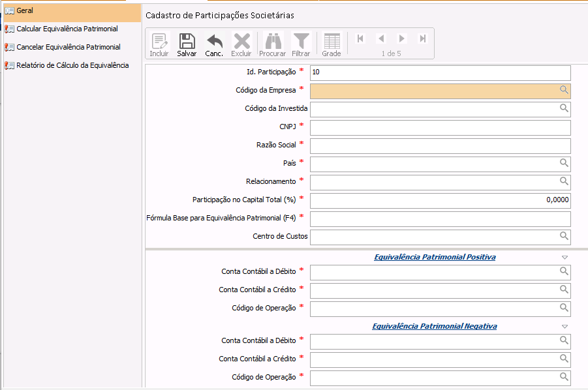Click Negativa Conta Contábil a Débito field
This screenshot has height=390, width=588.
(441, 342)
